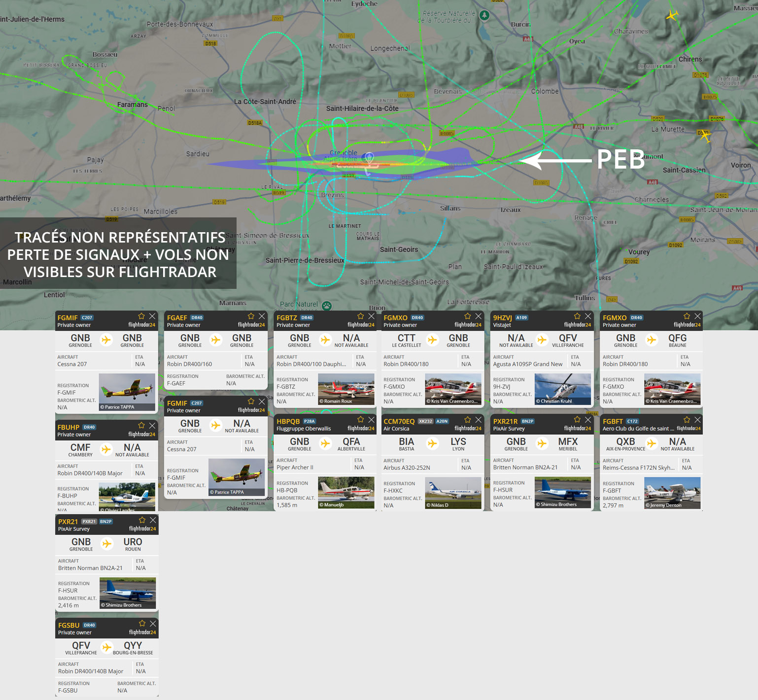This screenshot has width=758, height=700.
Task: Toggle favorite star on PXR21R card
Action: pyautogui.click(x=577, y=420)
